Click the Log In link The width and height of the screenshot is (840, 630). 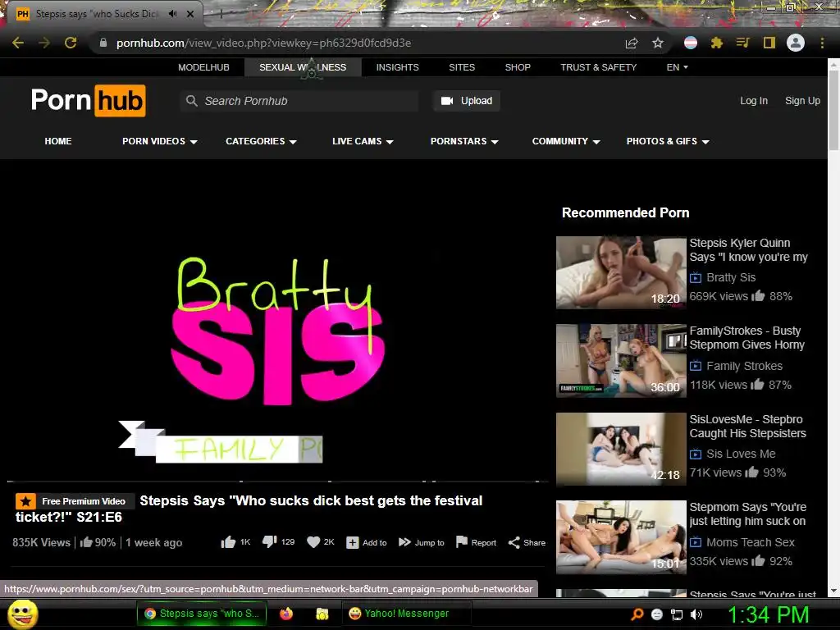754,101
